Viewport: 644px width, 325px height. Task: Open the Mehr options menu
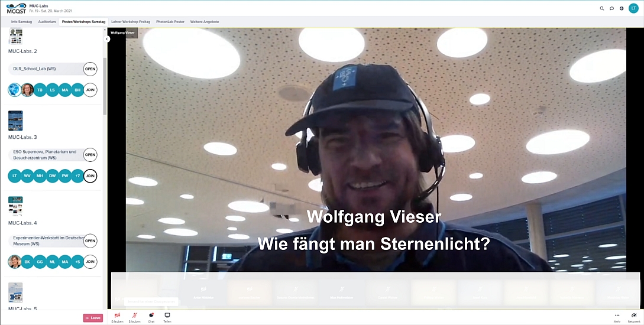(x=617, y=316)
